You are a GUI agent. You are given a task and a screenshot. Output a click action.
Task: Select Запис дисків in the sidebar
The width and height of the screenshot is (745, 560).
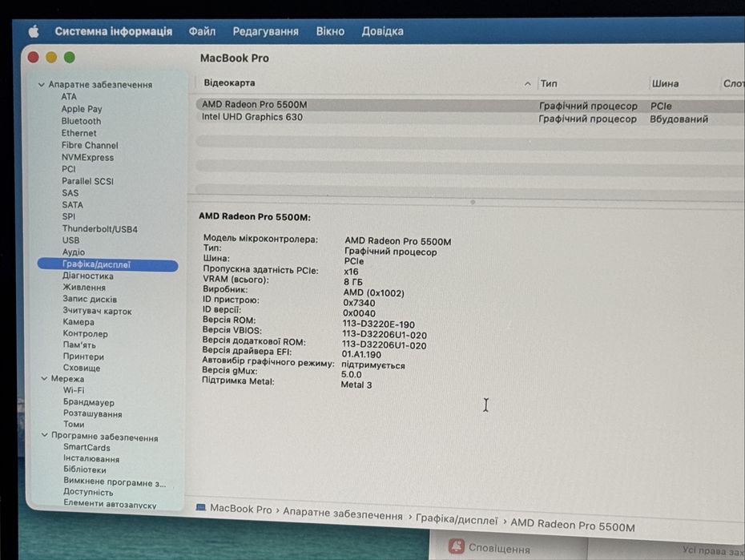(90, 300)
